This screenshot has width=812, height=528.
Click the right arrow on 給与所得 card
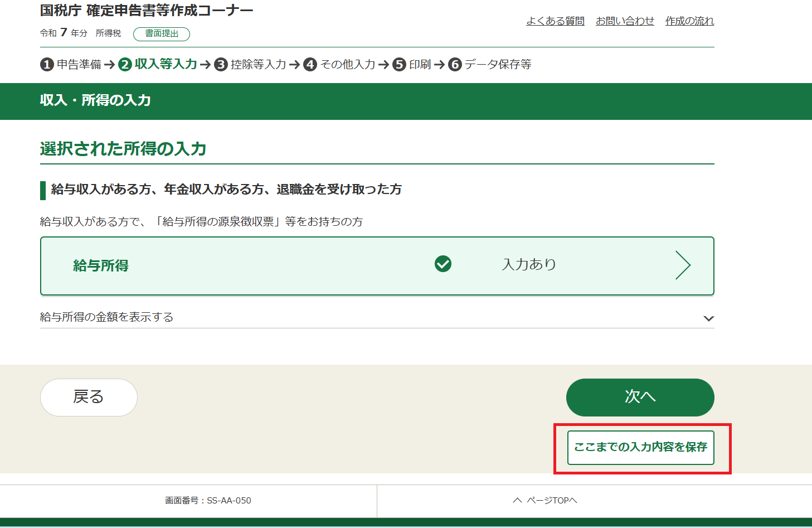683,265
